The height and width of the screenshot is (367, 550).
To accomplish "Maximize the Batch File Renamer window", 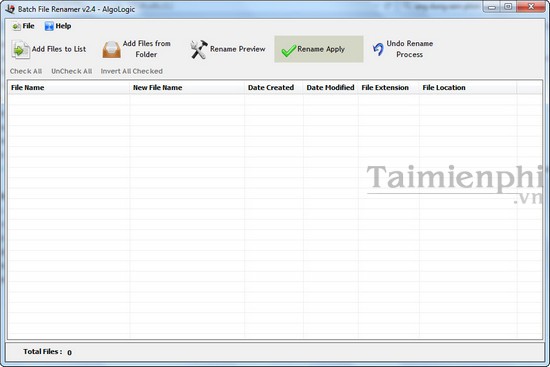I will (x=508, y=7).
